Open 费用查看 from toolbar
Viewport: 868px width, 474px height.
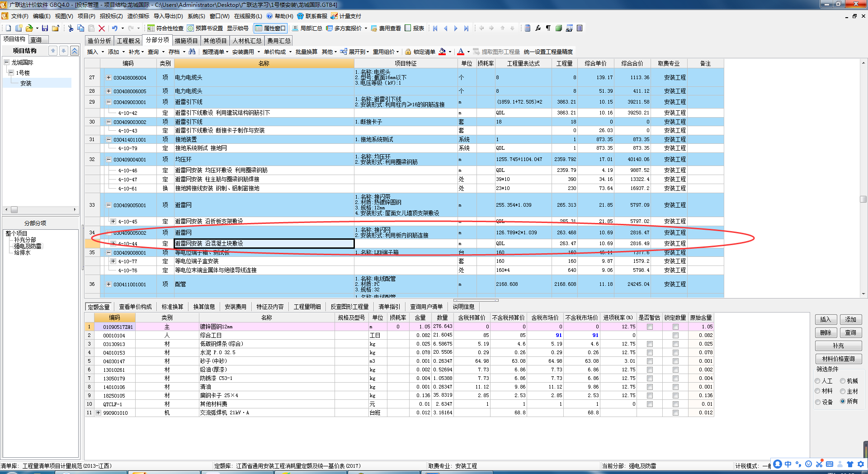coord(386,28)
